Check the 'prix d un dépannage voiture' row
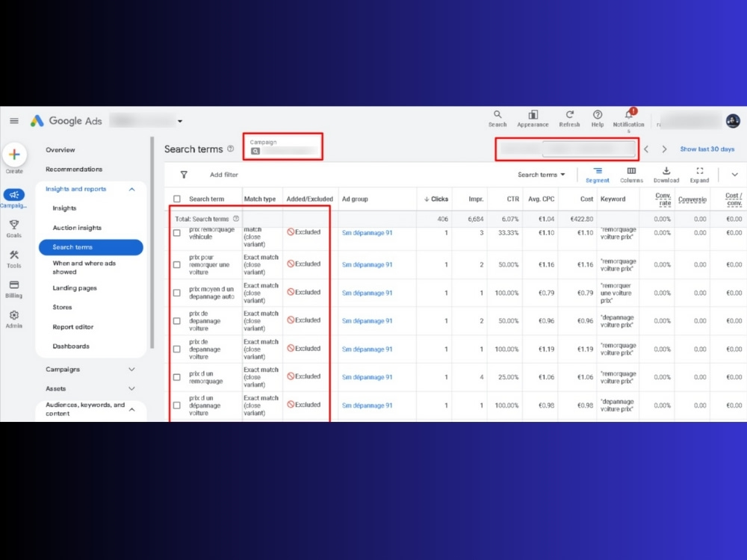The width and height of the screenshot is (747, 560). [x=177, y=405]
